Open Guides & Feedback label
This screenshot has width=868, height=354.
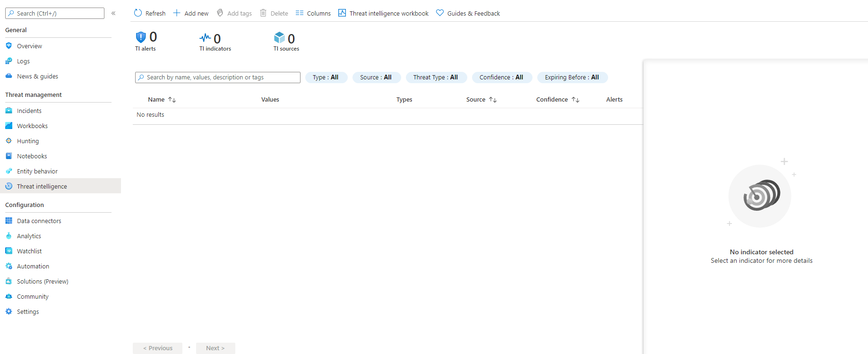coord(473,13)
